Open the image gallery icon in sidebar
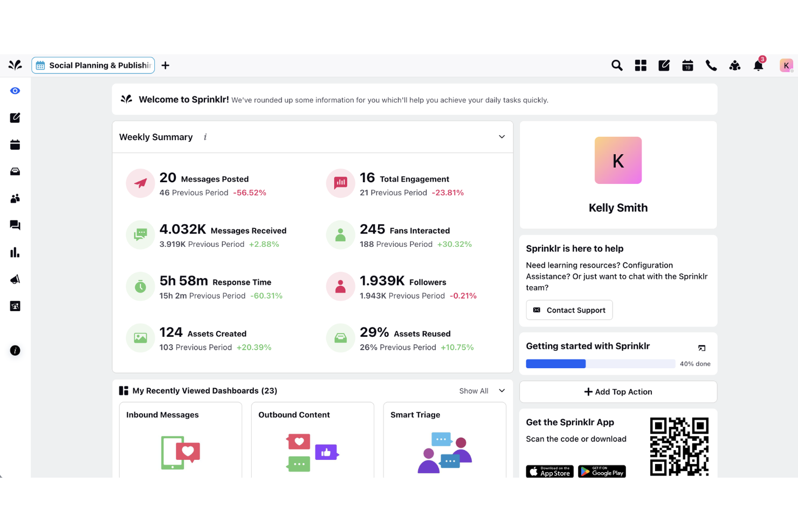Viewport: 798px width, 532px height. point(15,306)
